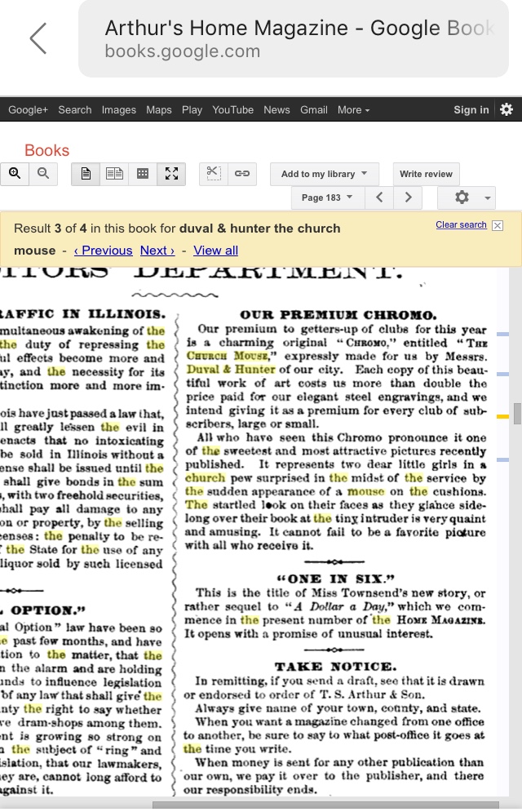Tap the browser back arrow
This screenshot has height=812, width=522.
[38, 38]
